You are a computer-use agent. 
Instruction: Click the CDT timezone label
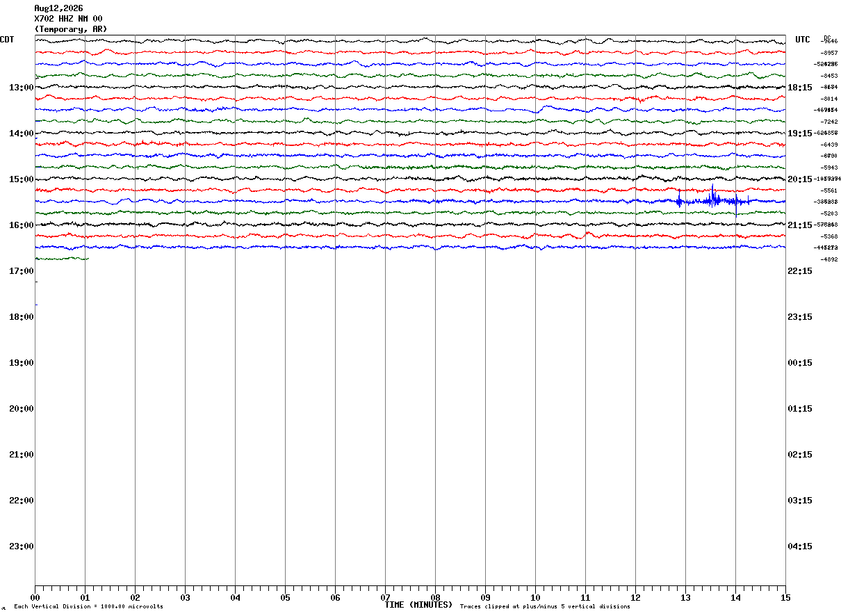point(7,40)
